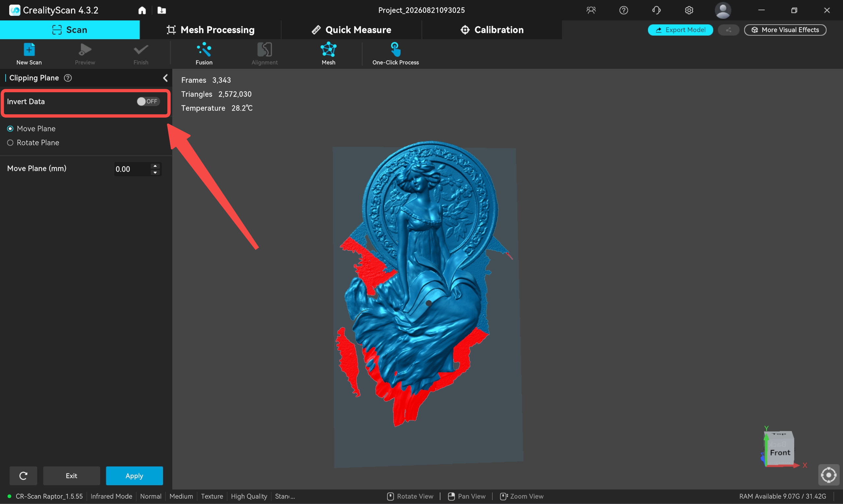843x504 pixels.
Task: Switch to the Mesh Processing tab
Action: 211,30
